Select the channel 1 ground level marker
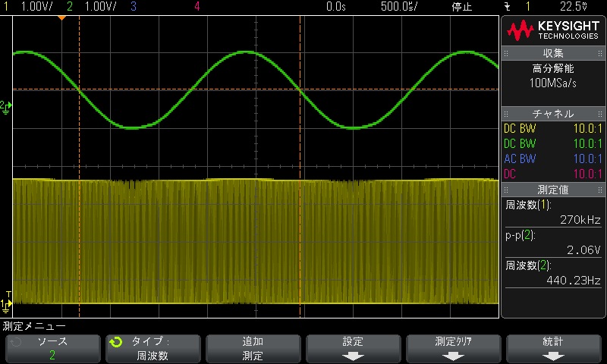 pyautogui.click(x=6, y=305)
